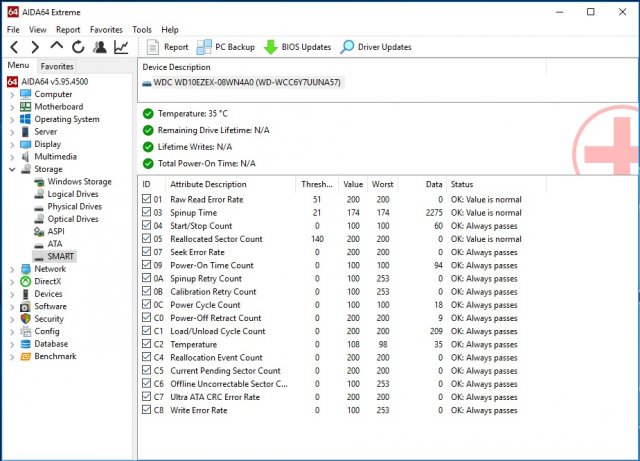Toggle the Temperature attribute checkbox
Image resolution: width=640 pixels, height=461 pixels.
[x=147, y=344]
